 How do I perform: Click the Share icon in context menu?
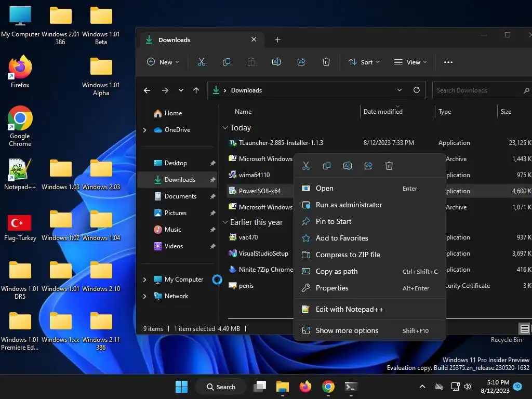(x=368, y=166)
